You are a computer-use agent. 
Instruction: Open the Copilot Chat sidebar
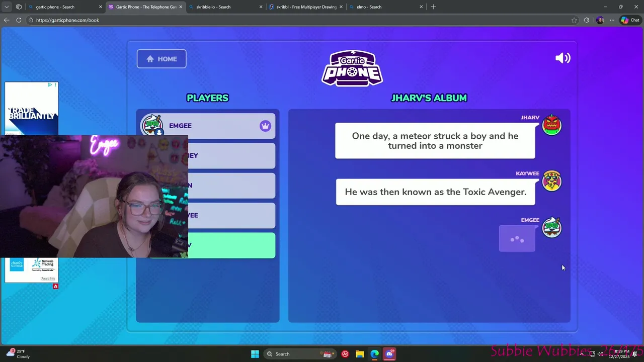630,20
